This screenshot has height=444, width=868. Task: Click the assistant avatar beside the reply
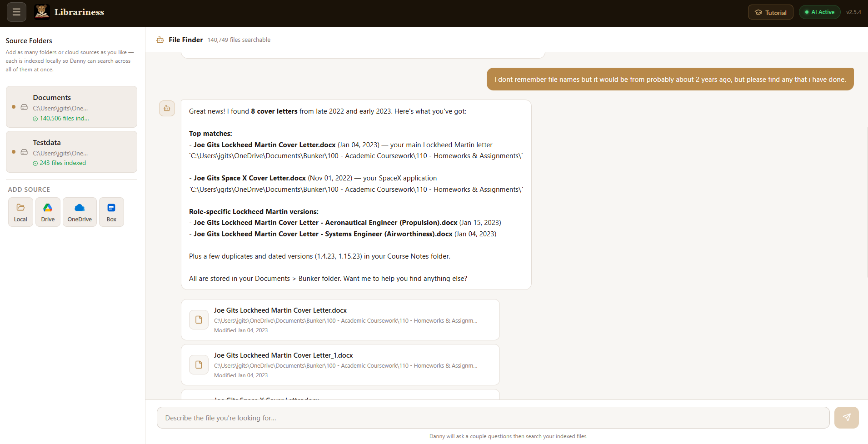point(167,108)
